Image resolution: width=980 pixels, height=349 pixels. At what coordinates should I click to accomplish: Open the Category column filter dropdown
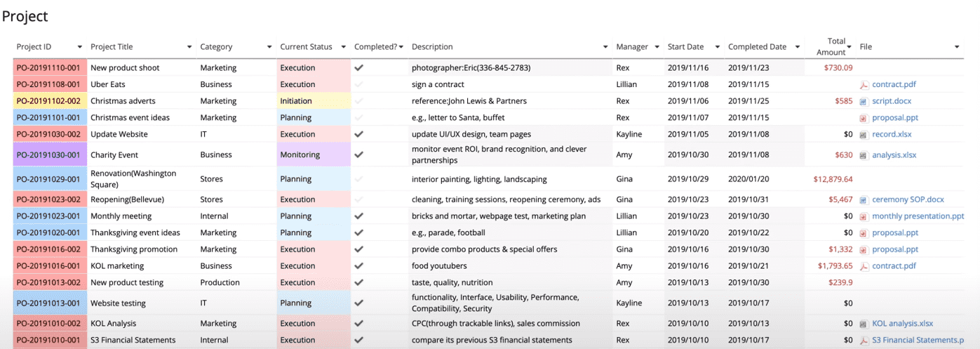(269, 47)
